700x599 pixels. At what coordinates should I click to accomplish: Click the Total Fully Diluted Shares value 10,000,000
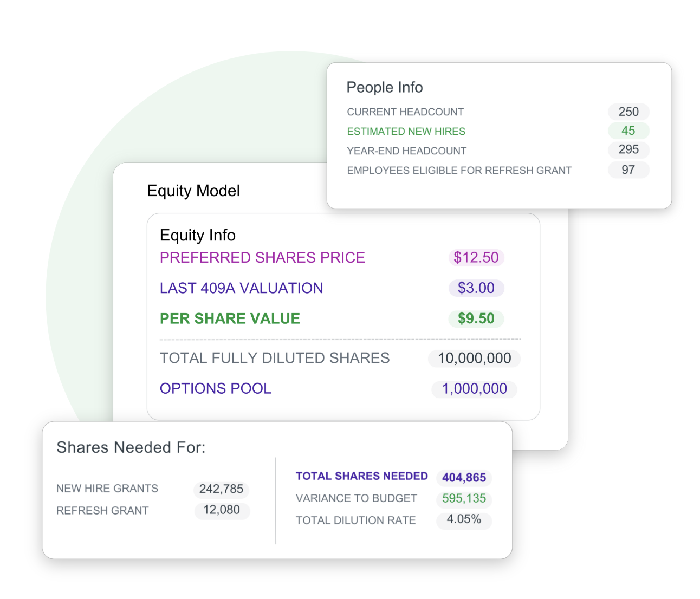475,358
